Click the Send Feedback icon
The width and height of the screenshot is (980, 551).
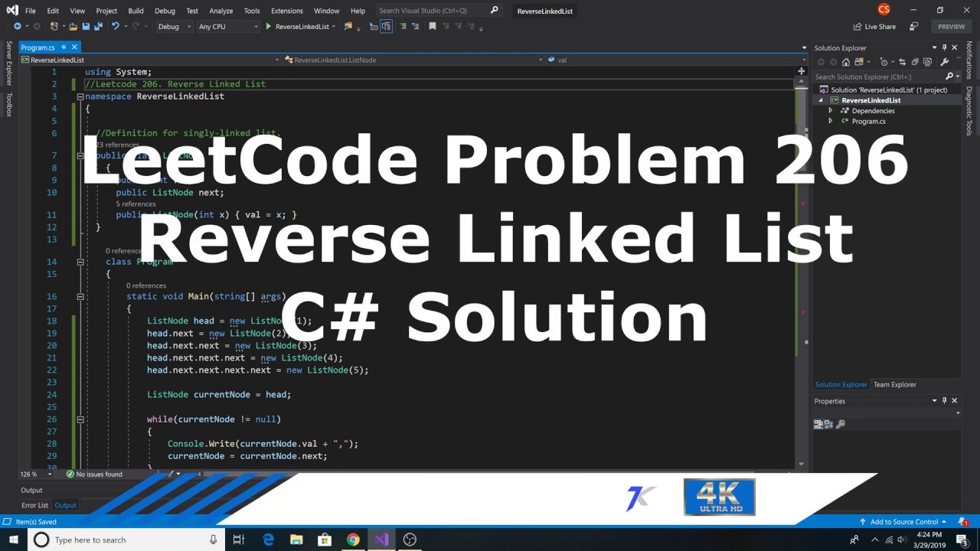913,26
